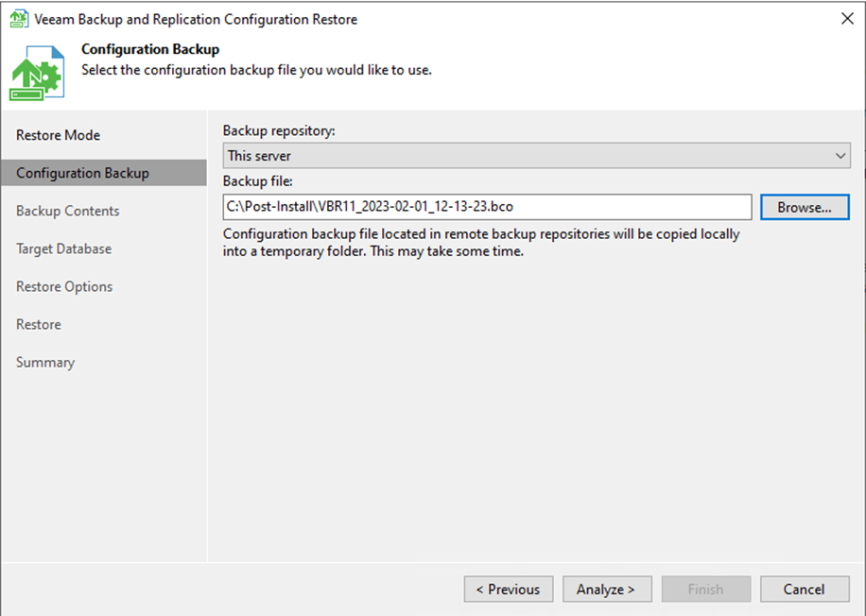Click the 'Veeam Backup and Replication Configuration Restore' title
The height and width of the screenshot is (616, 866).
pos(196,19)
